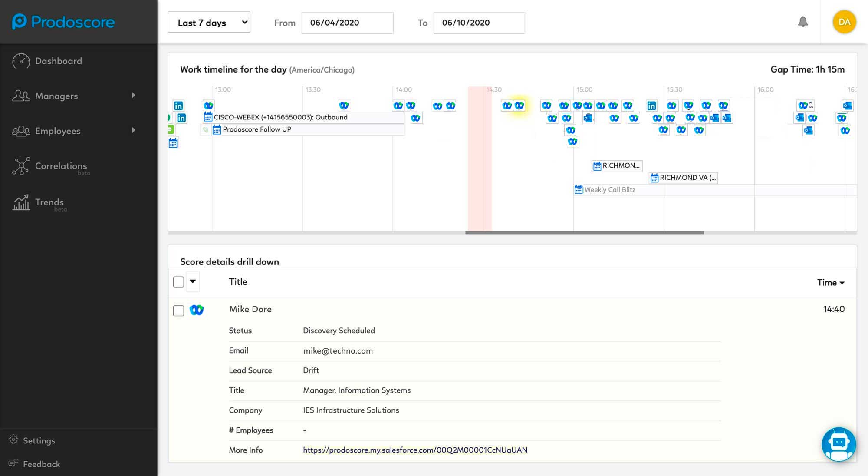Click the From date field 06/04/2020
This screenshot has width=868, height=476.
tap(347, 23)
